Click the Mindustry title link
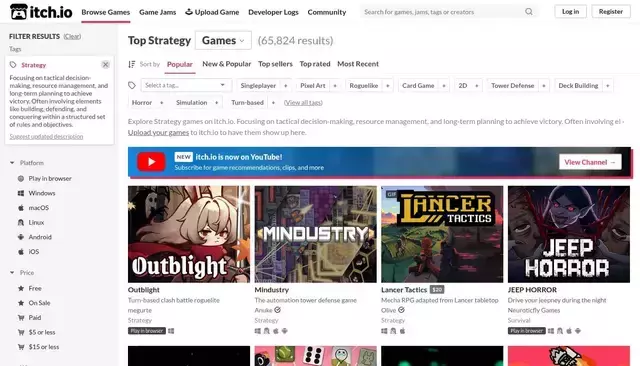This screenshot has width=640, height=366. (271, 290)
